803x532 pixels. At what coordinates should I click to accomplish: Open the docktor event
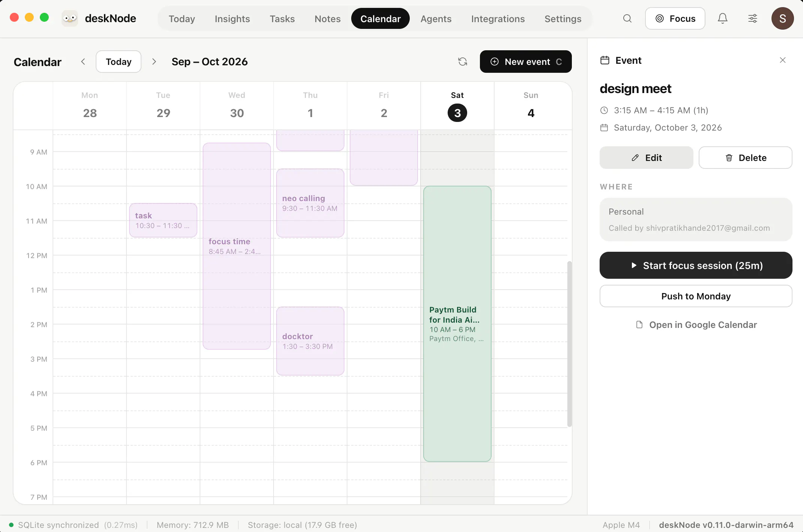[310, 341]
